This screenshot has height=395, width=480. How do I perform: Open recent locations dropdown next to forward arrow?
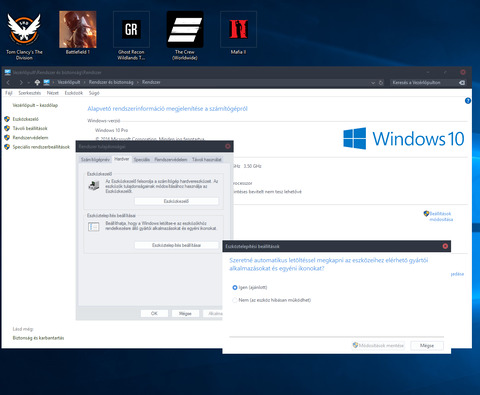click(29, 82)
